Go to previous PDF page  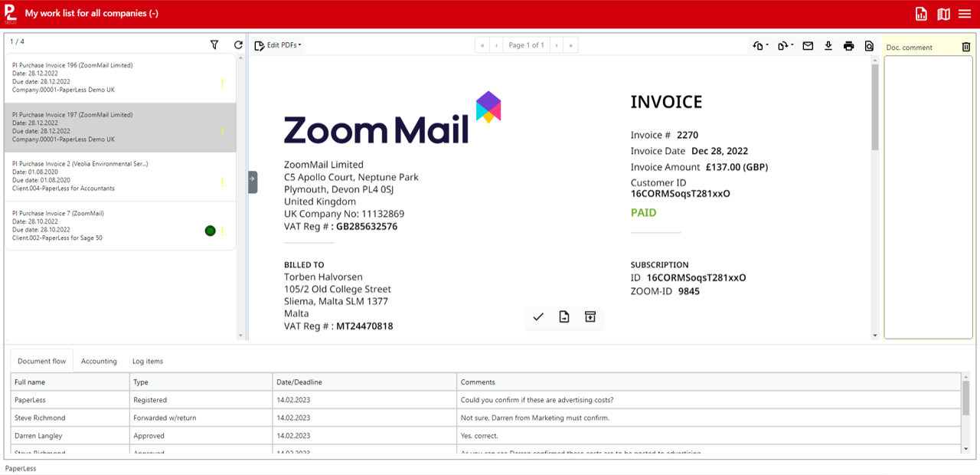(497, 45)
